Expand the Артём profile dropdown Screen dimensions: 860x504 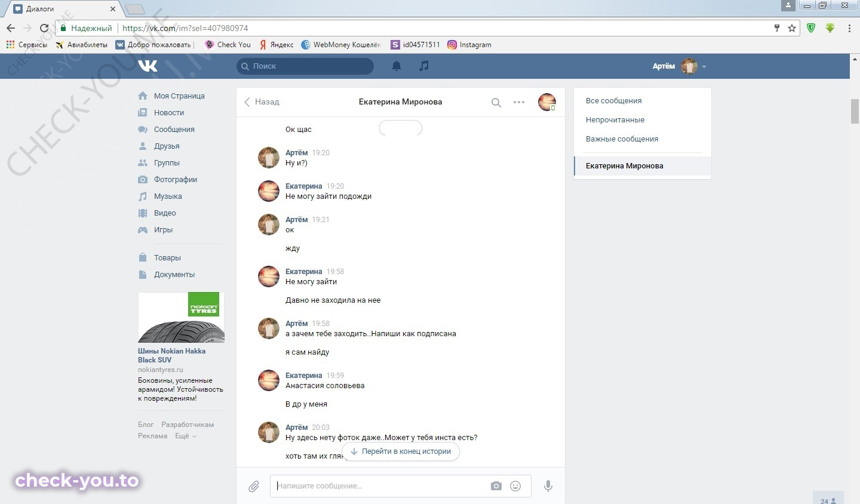(x=680, y=66)
